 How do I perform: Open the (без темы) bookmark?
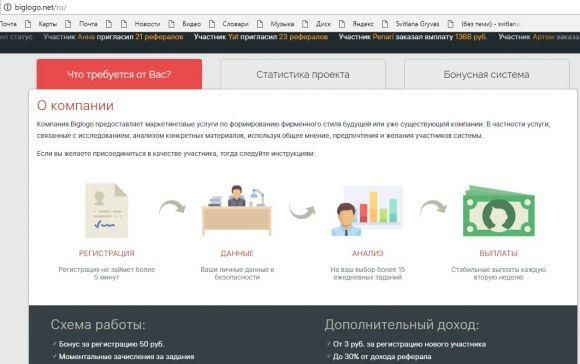[x=490, y=24]
